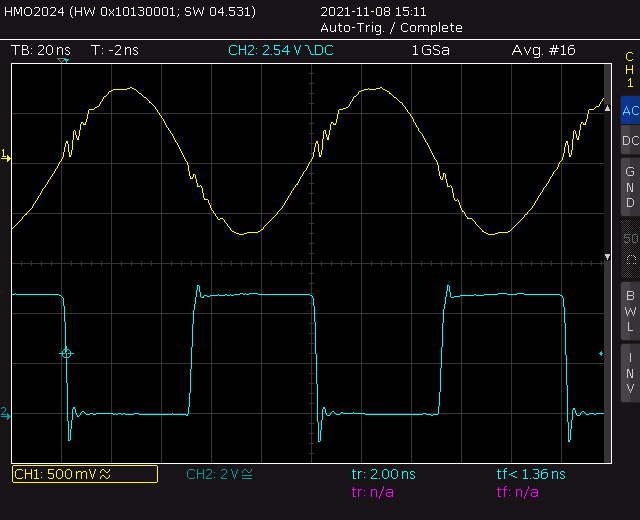Viewport: 640px width, 520px height.
Task: Click the 1 GSa sample rate readout
Action: [x=431, y=50]
